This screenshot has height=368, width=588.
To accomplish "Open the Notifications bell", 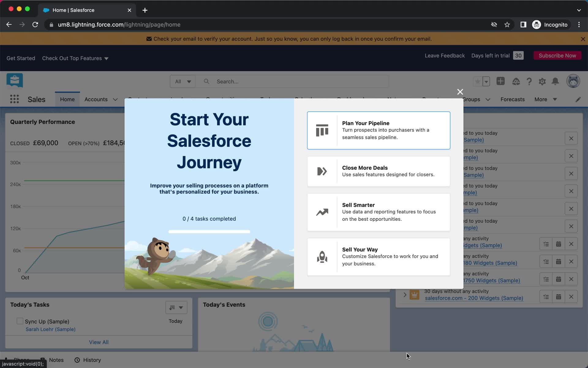I will 555,81.
